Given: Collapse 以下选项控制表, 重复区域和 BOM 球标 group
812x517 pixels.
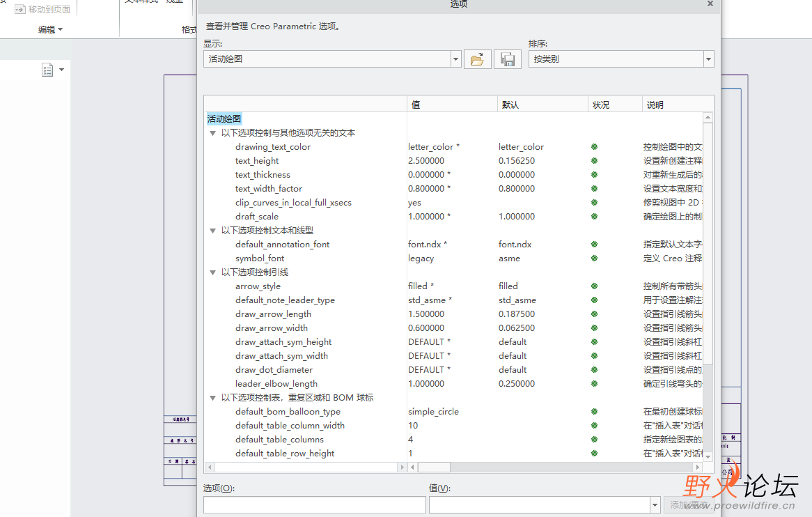Looking at the screenshot, I should [212, 398].
